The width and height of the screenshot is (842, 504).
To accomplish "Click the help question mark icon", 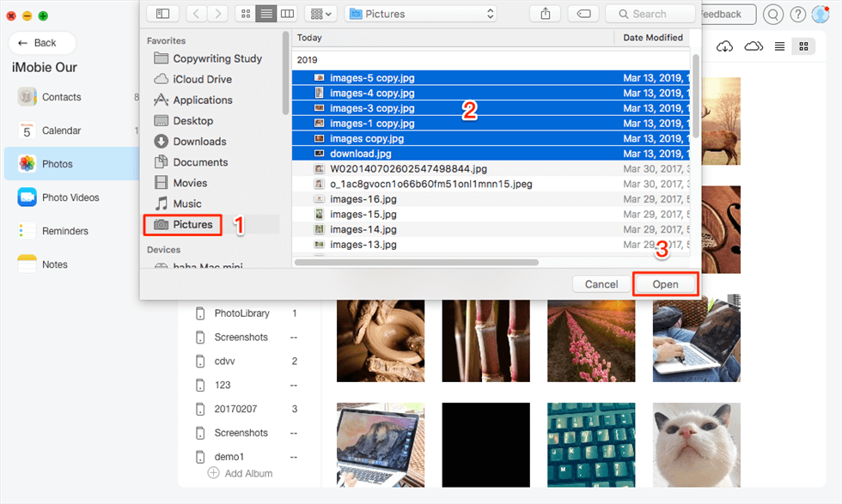I will coord(797,15).
